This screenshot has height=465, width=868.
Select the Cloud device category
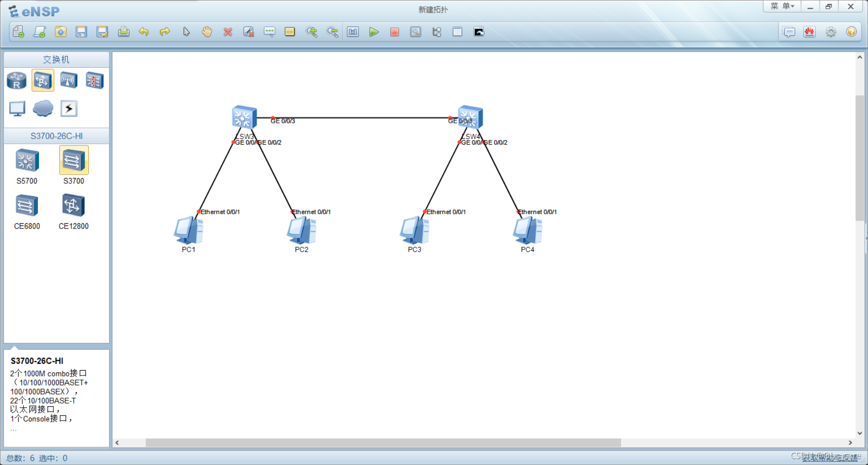(x=43, y=108)
